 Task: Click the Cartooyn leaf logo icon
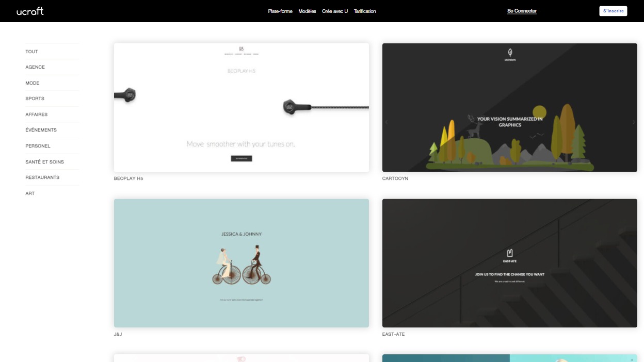tap(510, 52)
